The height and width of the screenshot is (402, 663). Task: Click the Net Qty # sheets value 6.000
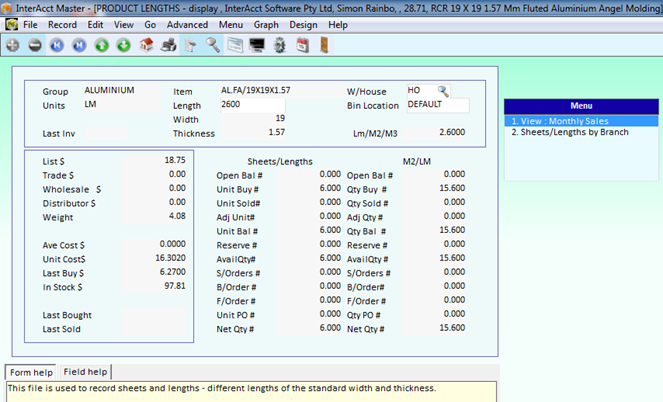330,328
